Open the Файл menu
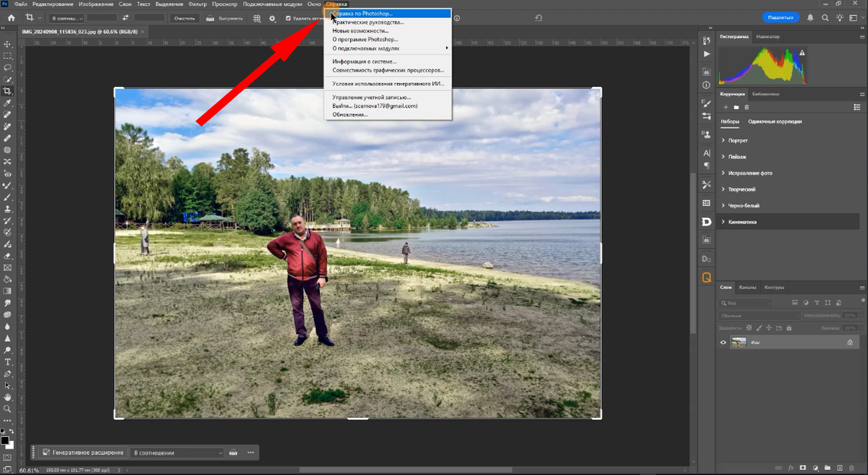Screen dimensions: 868x475 (x=20, y=4)
